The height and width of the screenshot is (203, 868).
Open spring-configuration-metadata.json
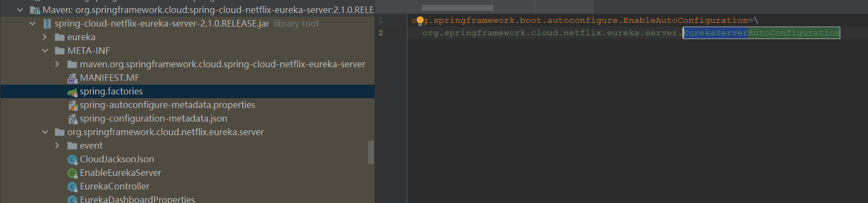pos(187,118)
